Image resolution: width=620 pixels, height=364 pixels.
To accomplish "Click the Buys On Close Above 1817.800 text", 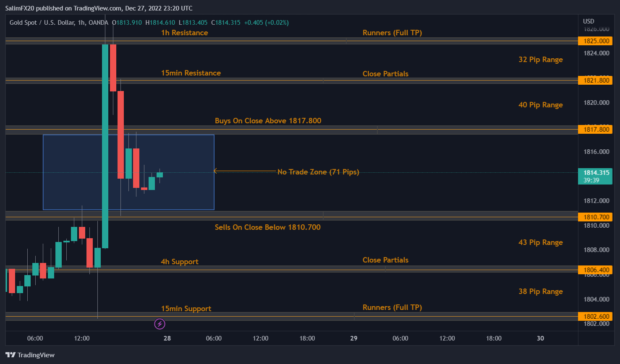I will (x=268, y=120).
